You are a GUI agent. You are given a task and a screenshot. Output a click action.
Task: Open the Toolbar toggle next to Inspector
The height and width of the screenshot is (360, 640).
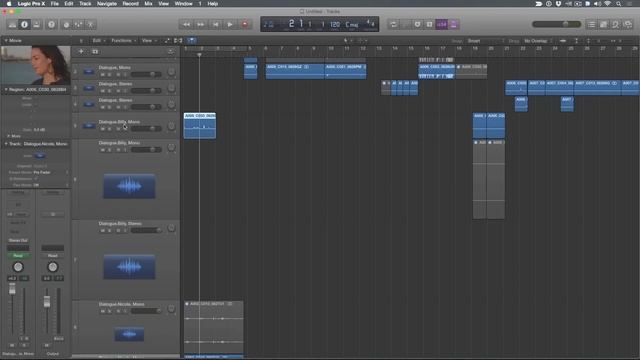pyautogui.click(x=37, y=24)
